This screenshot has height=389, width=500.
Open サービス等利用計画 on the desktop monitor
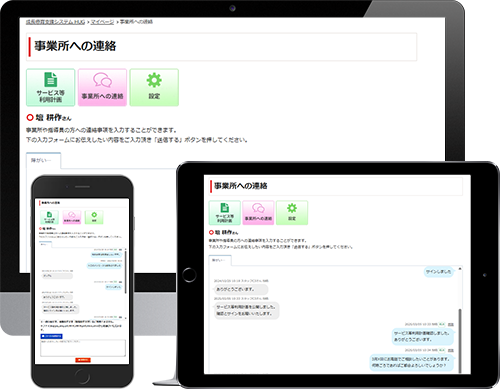(51, 87)
